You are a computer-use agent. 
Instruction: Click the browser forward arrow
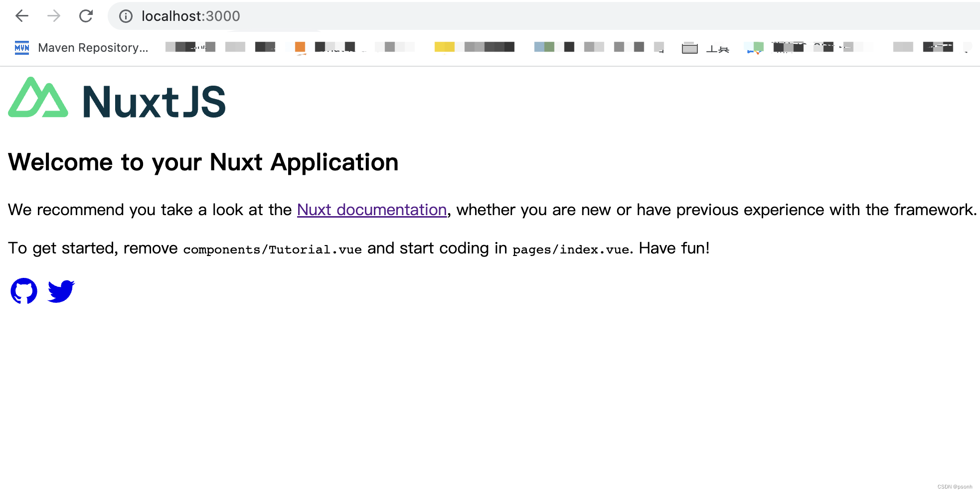click(54, 16)
